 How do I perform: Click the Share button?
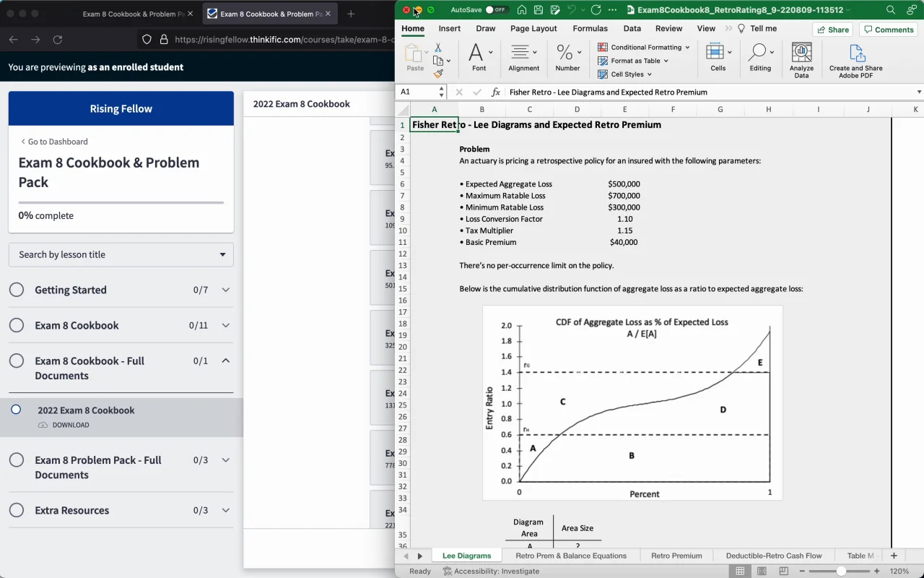click(x=832, y=30)
